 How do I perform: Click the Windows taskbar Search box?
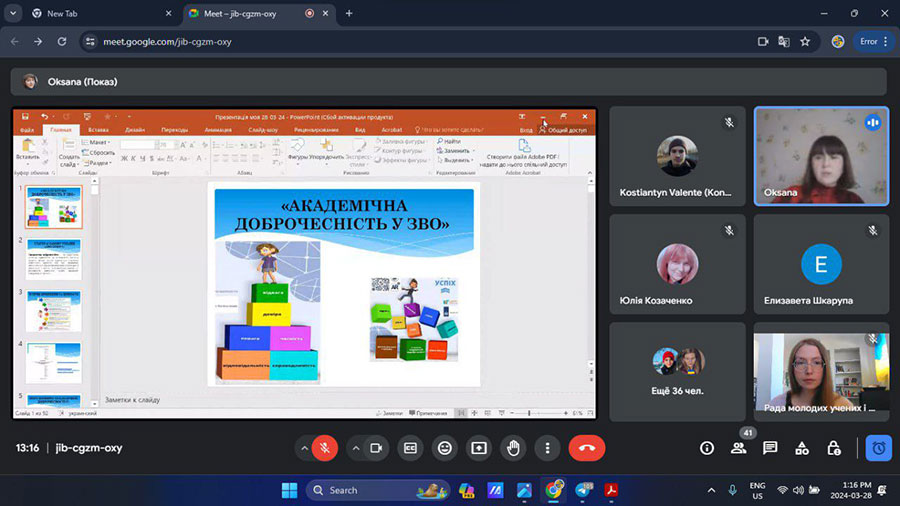point(378,491)
